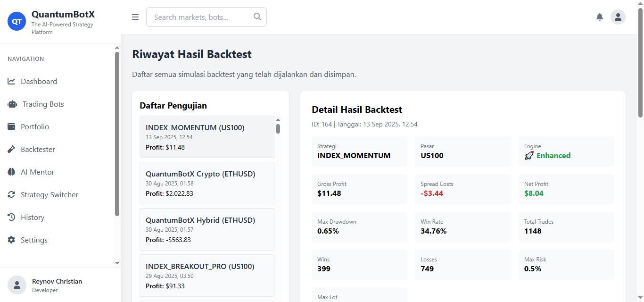Click the ID: 164 date line
This screenshot has height=302, width=644.
[x=365, y=125]
